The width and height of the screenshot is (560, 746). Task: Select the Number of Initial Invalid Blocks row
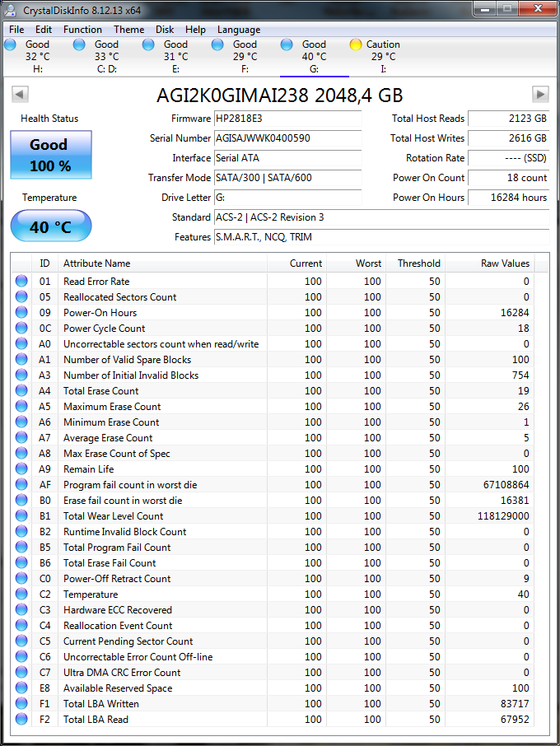(x=273, y=375)
